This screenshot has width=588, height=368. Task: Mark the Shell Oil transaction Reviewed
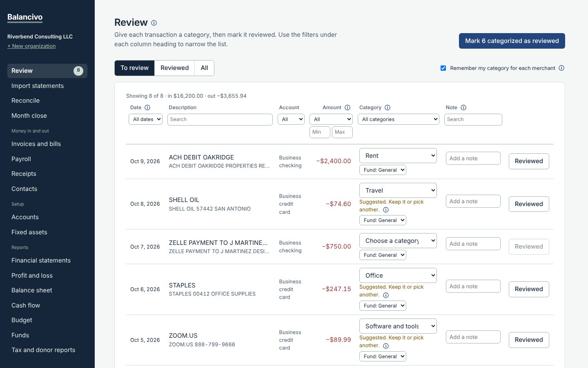tap(529, 204)
